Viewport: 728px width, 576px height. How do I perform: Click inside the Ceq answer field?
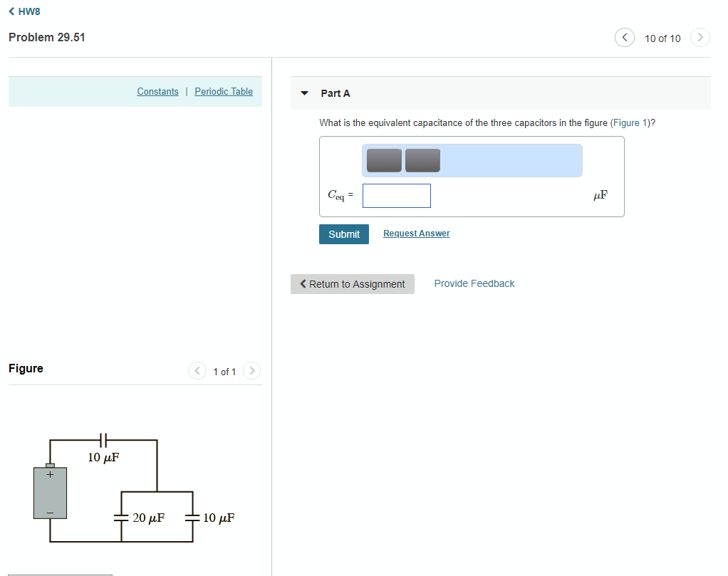[396, 195]
